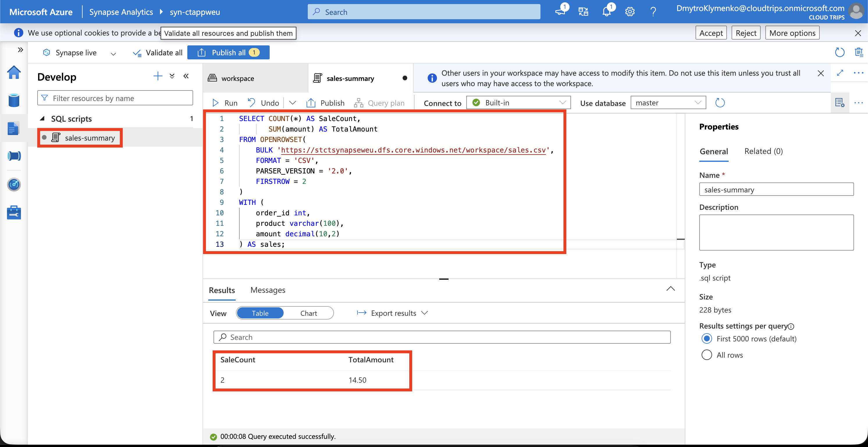Click the discard all trash icon

[x=859, y=52]
